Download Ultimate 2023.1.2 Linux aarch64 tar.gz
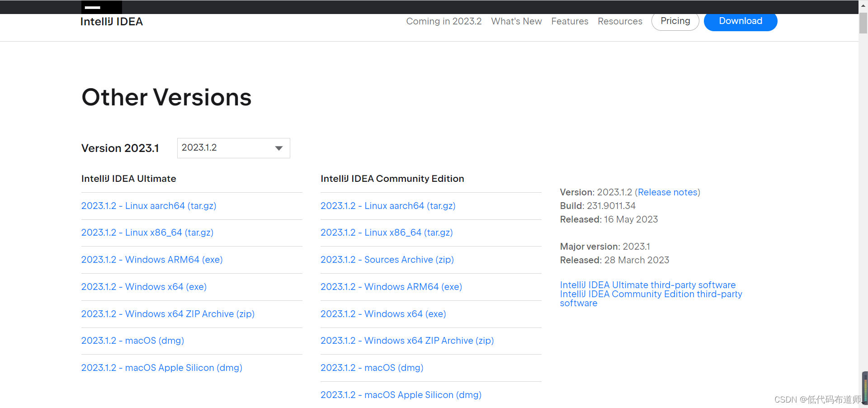 click(149, 206)
